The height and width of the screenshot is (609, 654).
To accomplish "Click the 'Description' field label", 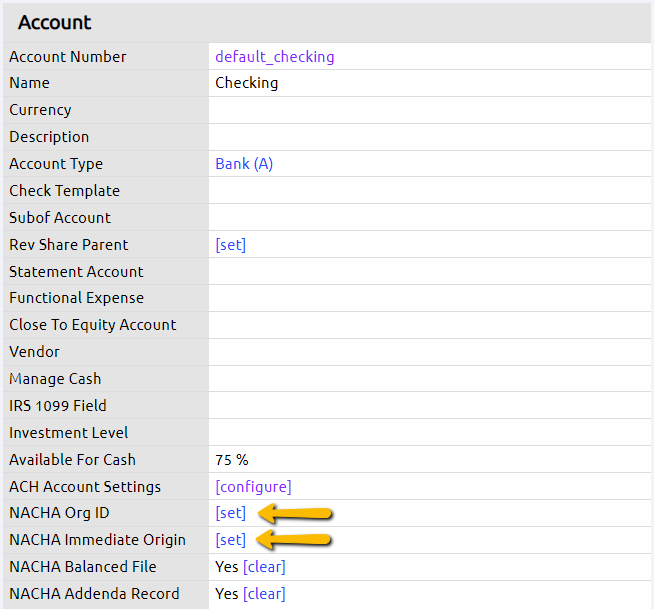I will point(49,137).
